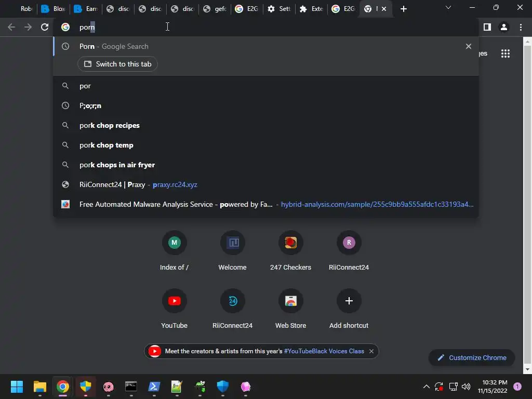The width and height of the screenshot is (532, 399).
Task: Select the 'por' search suggestion
Action: 266,86
